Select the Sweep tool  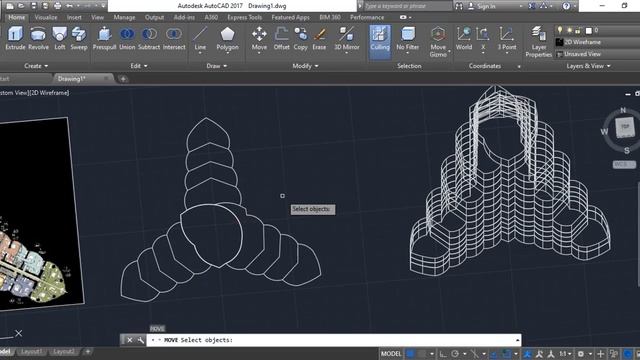79,38
